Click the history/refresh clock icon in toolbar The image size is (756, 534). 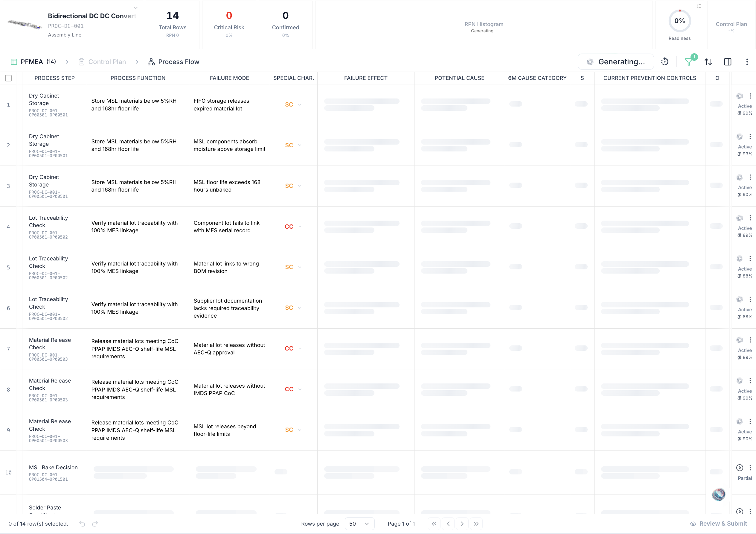point(665,62)
